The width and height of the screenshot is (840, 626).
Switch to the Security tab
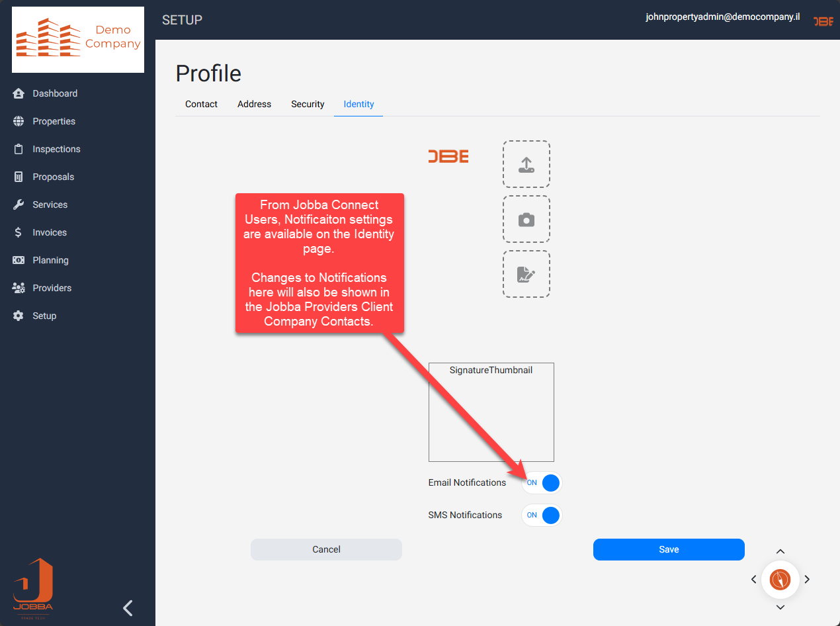[x=308, y=104]
